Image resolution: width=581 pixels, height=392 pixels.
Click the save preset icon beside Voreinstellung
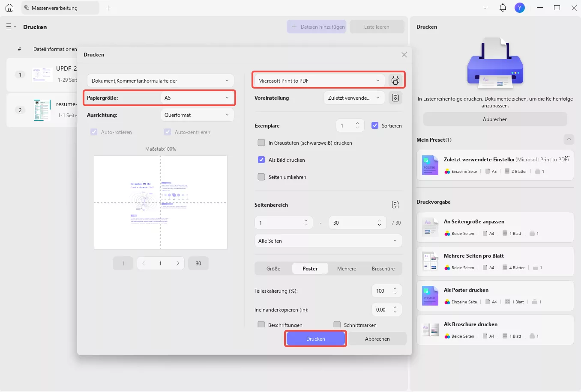click(x=395, y=98)
